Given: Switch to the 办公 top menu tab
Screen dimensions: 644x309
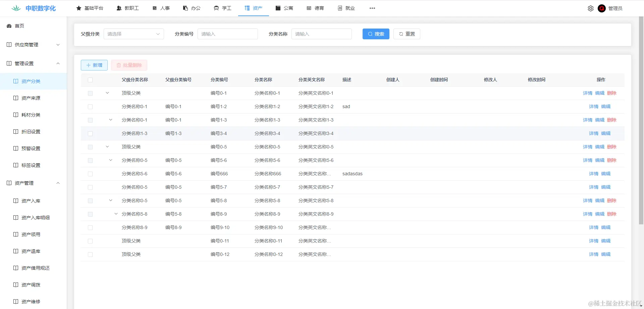Looking at the screenshot, I should [192, 8].
